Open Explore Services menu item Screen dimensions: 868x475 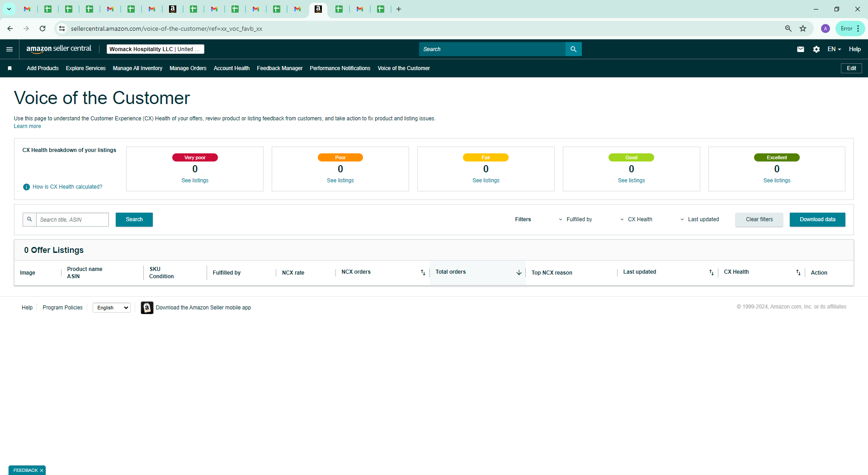[x=85, y=68]
